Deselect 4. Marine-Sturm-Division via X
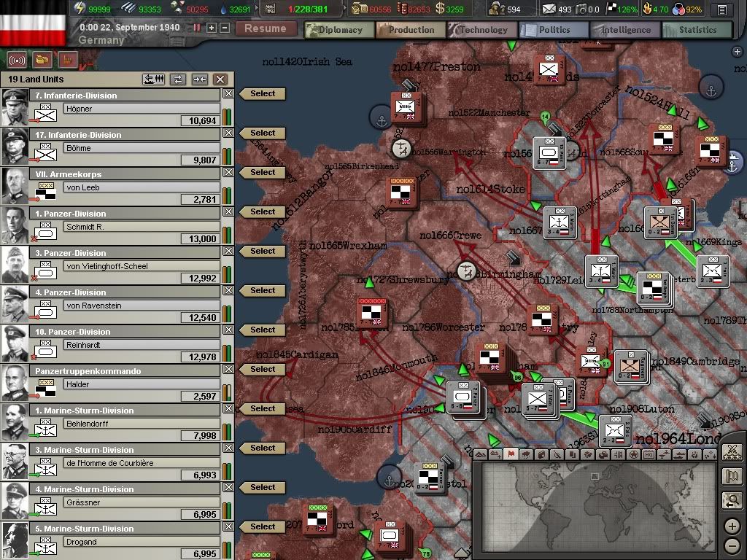The image size is (747, 560). 228,488
